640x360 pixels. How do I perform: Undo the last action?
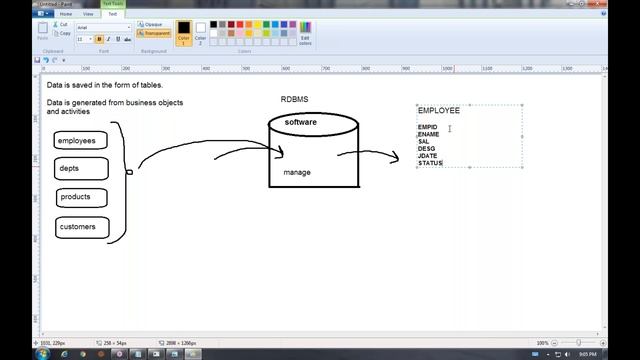[x=46, y=60]
